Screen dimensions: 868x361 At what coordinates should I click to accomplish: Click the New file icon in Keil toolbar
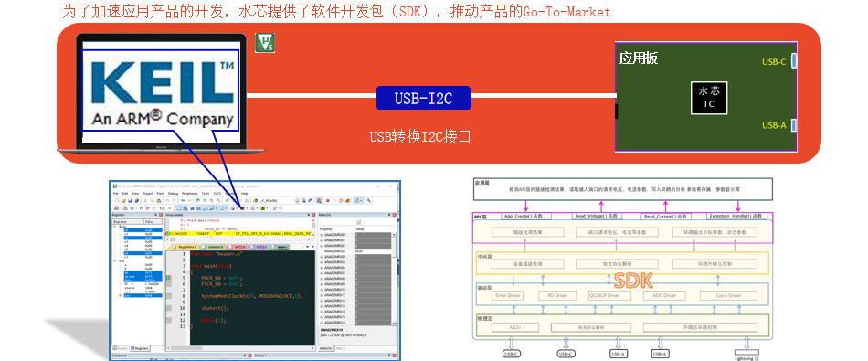(117, 200)
